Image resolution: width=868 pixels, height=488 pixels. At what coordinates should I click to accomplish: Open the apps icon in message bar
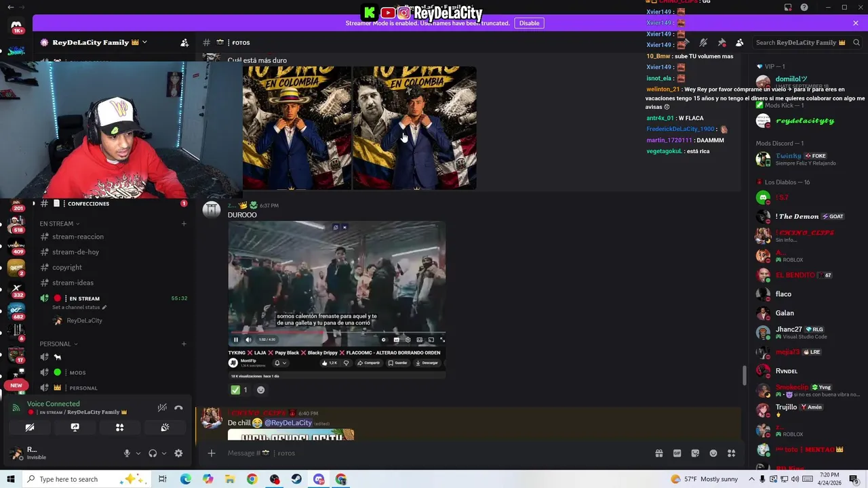(732, 453)
